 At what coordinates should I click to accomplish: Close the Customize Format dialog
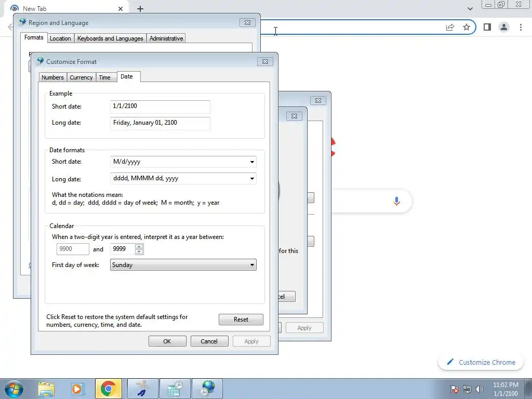point(265,62)
